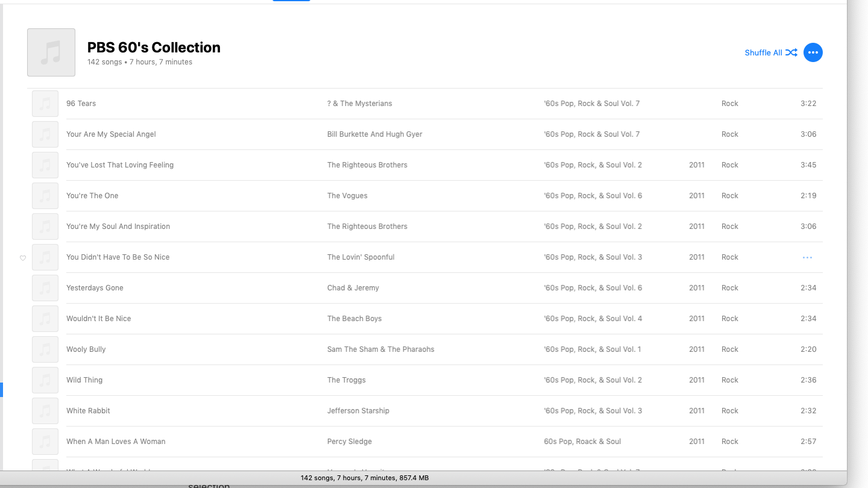Click the album 60s Pop, Roack & Soul
Screen dimensions: 868x488
coord(582,442)
